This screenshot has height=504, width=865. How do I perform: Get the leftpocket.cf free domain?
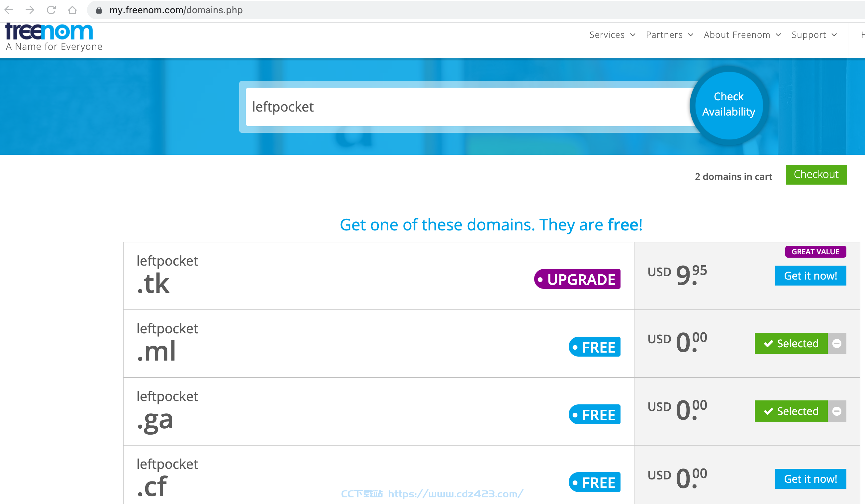point(811,478)
